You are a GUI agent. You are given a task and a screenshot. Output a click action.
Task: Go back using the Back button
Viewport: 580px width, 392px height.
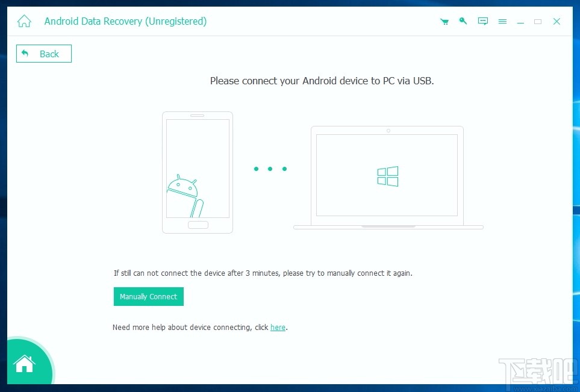(x=43, y=54)
